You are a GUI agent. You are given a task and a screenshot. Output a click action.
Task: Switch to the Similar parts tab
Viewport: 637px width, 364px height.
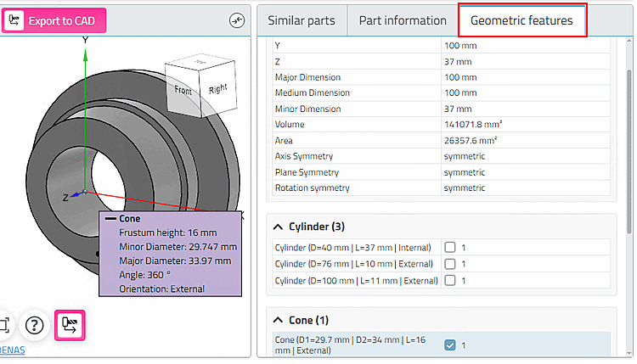tap(302, 20)
